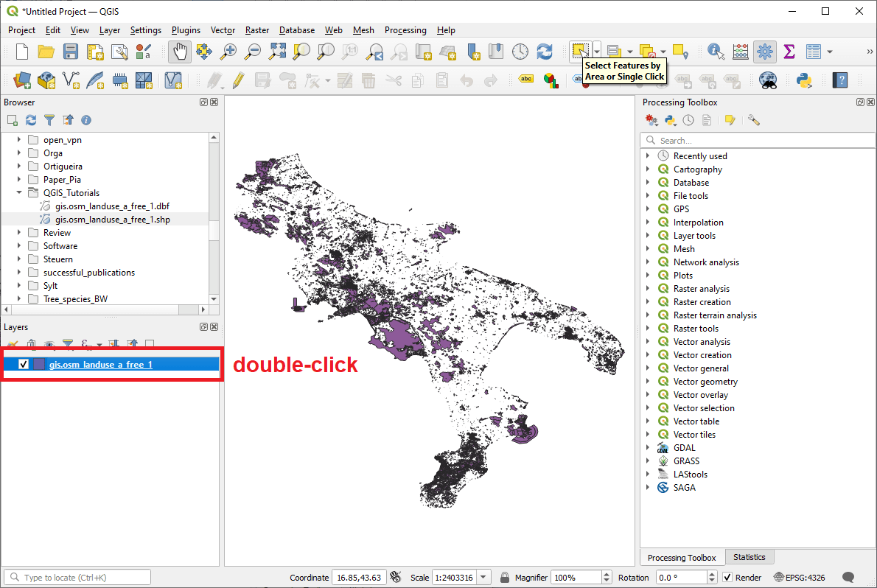877x588 pixels.
Task: Select gis.osm_landuse_a_free_1.shp in the Browser
Action: point(113,220)
